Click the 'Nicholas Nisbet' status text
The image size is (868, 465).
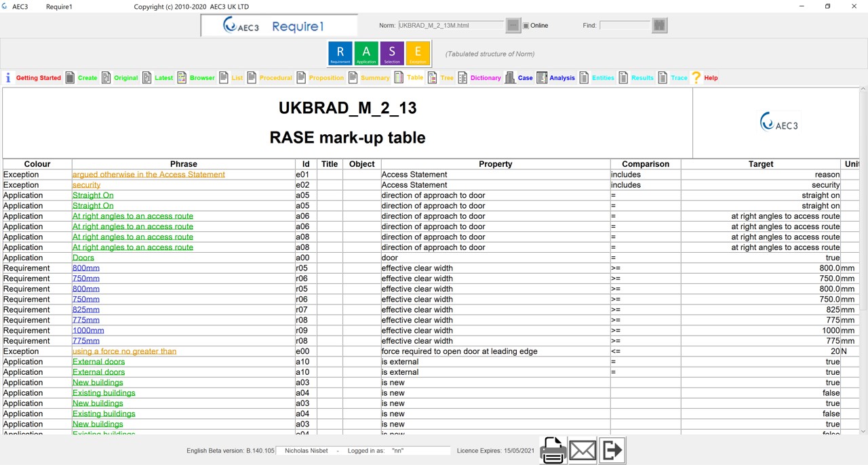click(307, 451)
